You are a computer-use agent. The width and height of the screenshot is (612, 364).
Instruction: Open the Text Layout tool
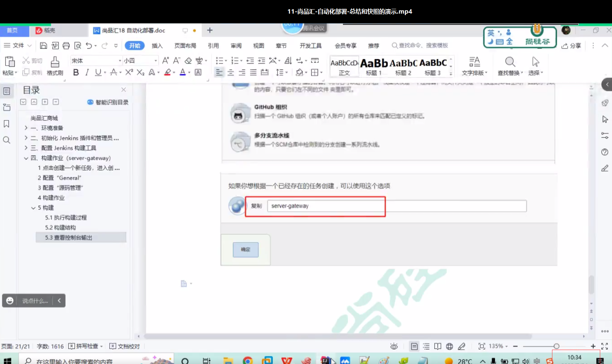tap(474, 66)
